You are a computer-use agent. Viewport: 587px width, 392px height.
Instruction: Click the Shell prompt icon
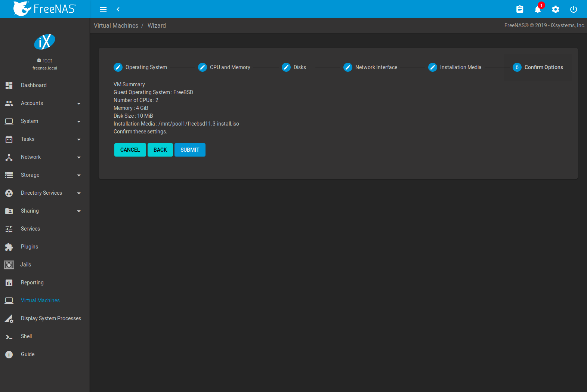point(9,337)
